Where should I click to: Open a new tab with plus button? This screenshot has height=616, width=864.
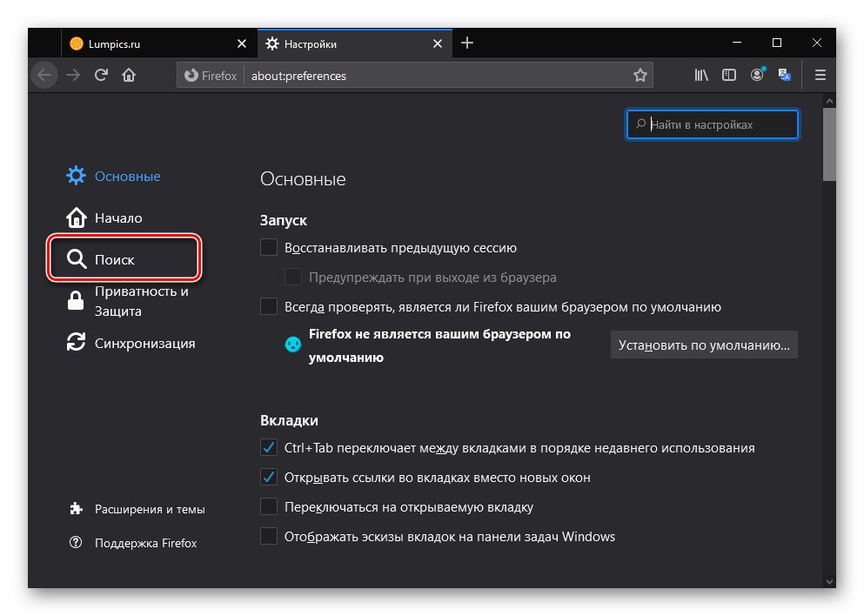click(467, 43)
